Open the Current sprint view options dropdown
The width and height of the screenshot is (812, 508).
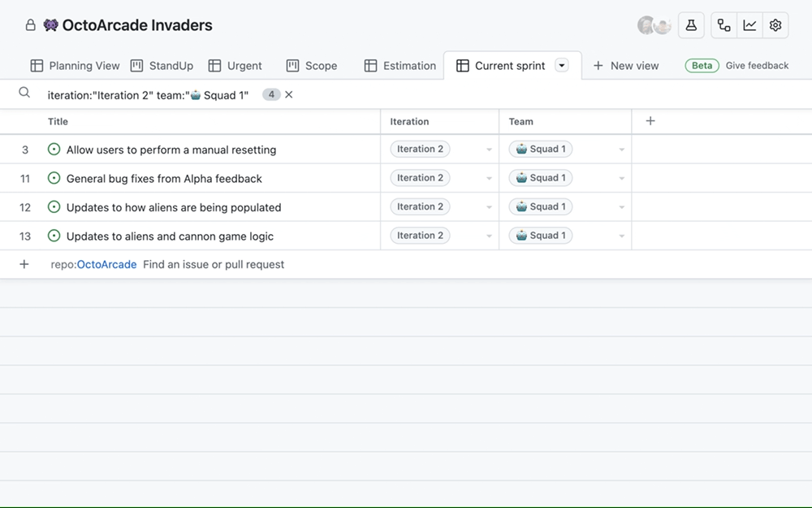[561, 65]
